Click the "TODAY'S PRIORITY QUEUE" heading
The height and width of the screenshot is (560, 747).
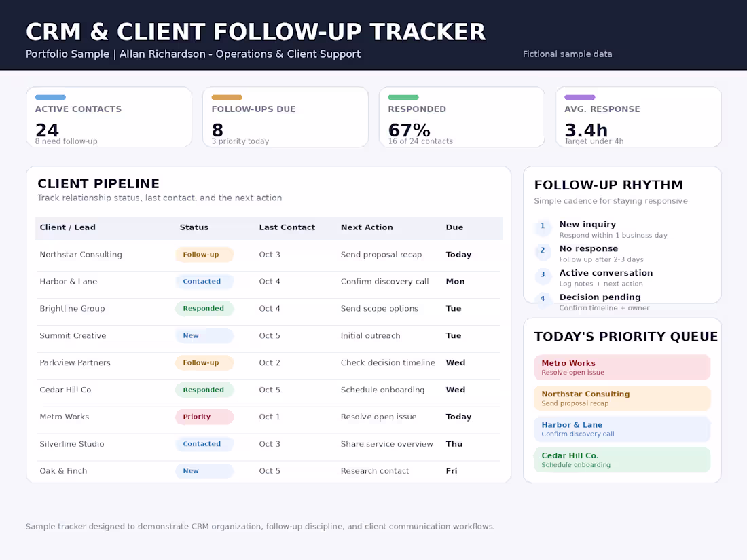pyautogui.click(x=625, y=337)
